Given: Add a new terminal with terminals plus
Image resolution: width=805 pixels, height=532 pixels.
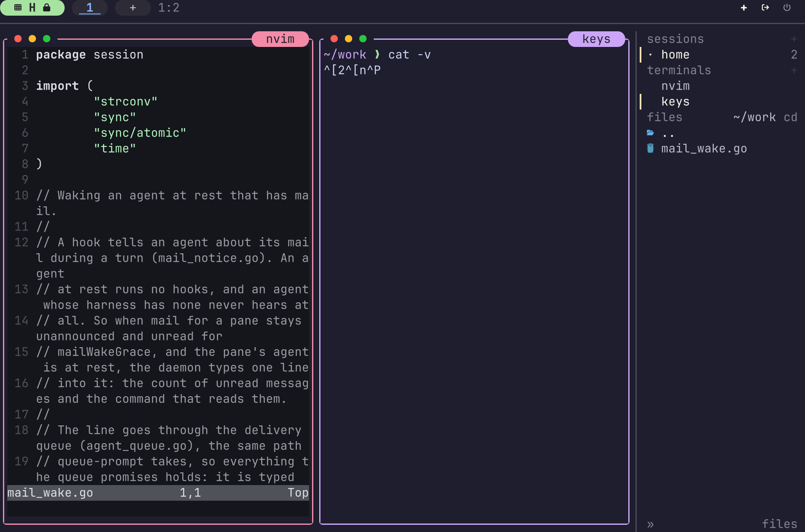Looking at the screenshot, I should point(794,70).
